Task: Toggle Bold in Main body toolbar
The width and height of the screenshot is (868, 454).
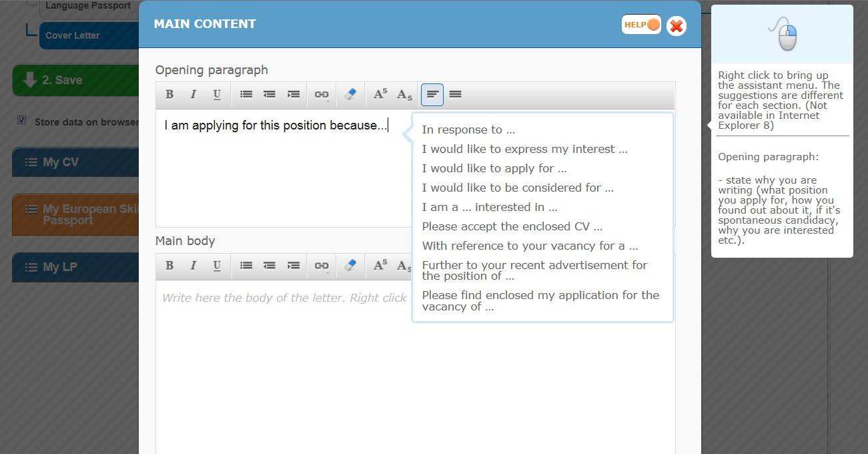Action: 169,266
